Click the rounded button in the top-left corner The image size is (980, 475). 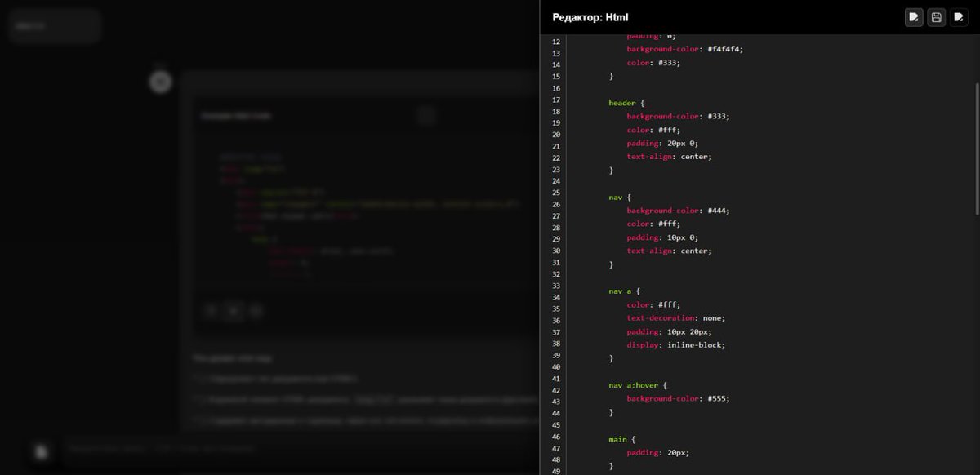point(53,25)
